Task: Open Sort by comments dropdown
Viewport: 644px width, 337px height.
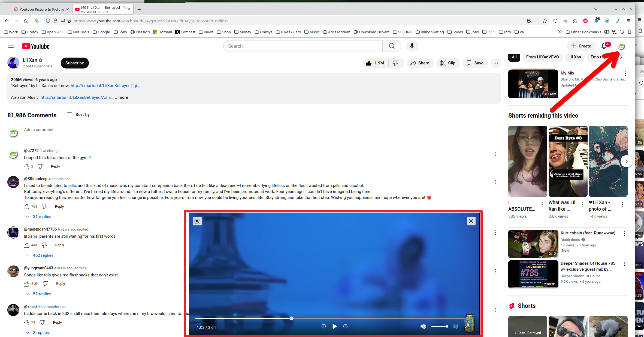Action: 78,115
